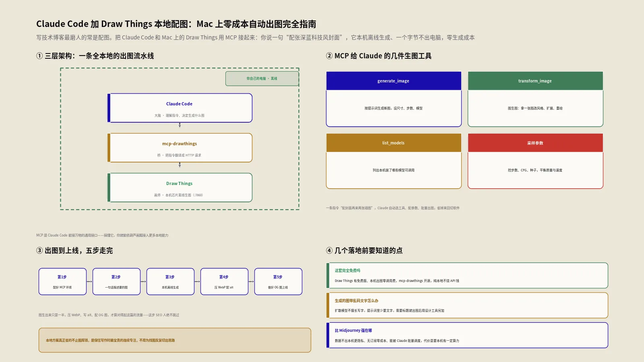644x362 pixels.
Task: Click the footnote starting MCP 是 Claude Code
Action: (102, 235)
